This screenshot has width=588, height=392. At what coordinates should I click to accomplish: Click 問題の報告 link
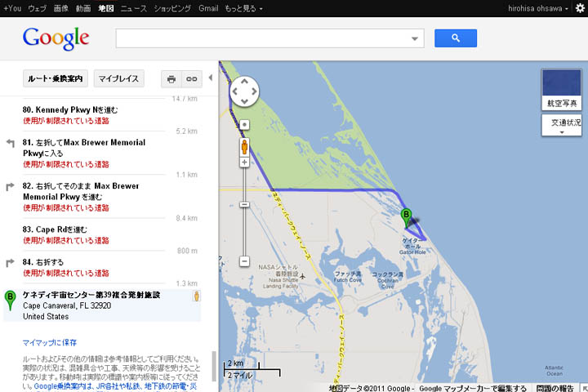(555, 388)
